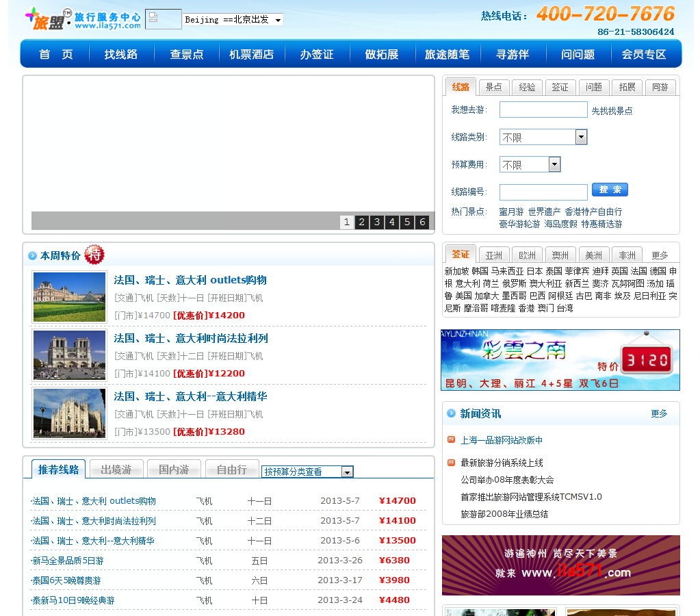
Task: Open the 特惠精选游 link
Action: pos(601,224)
